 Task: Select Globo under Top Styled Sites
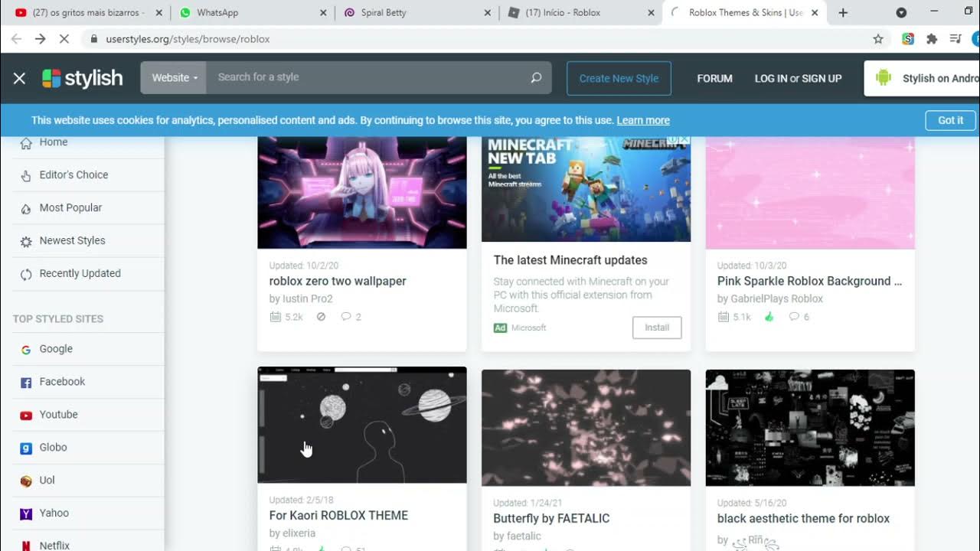[54, 448]
